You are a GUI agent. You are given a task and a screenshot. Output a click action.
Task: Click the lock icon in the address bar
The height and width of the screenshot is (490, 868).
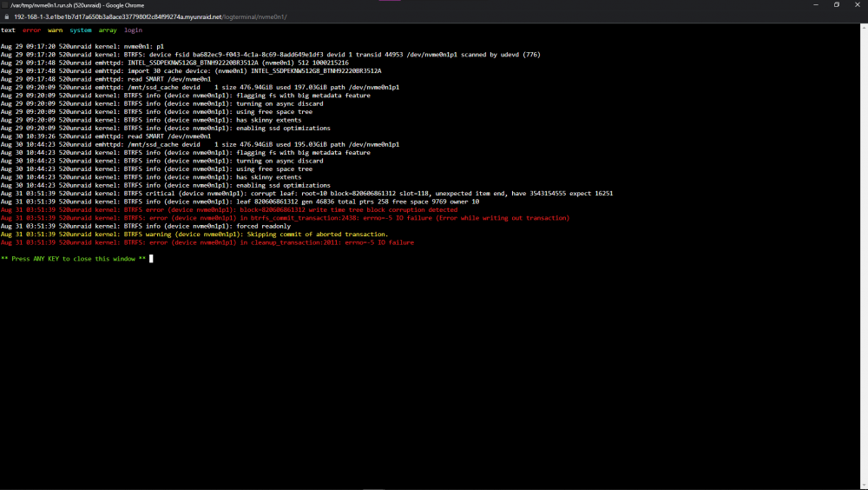(7, 17)
